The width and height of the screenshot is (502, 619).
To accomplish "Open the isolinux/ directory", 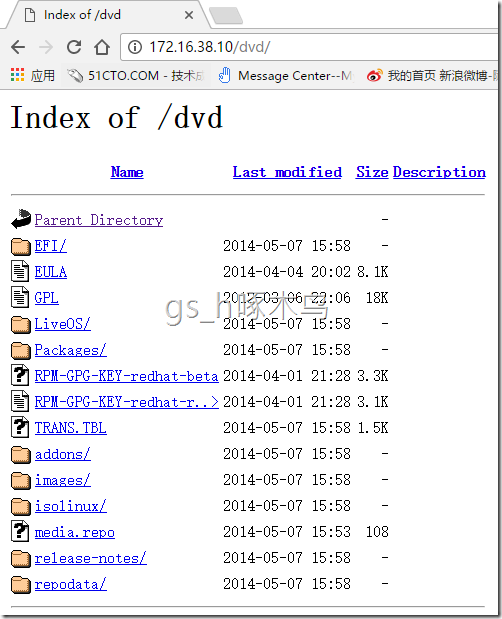I will pyautogui.click(x=71, y=506).
